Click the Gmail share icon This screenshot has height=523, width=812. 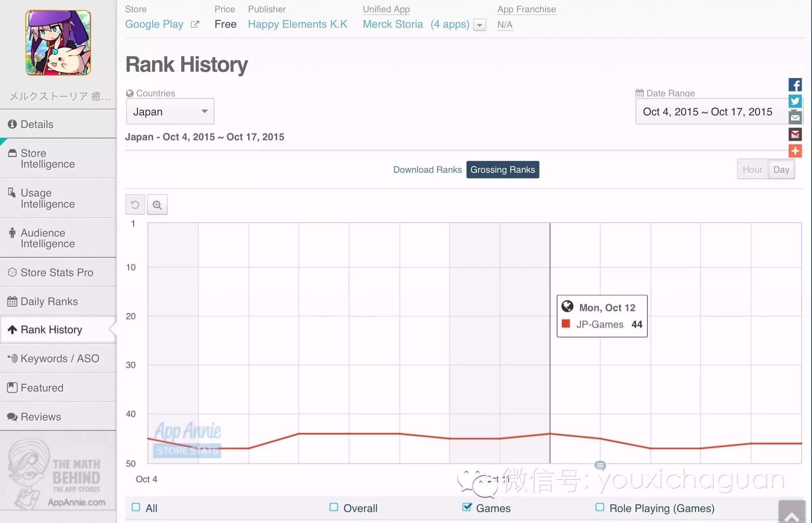[x=795, y=135]
